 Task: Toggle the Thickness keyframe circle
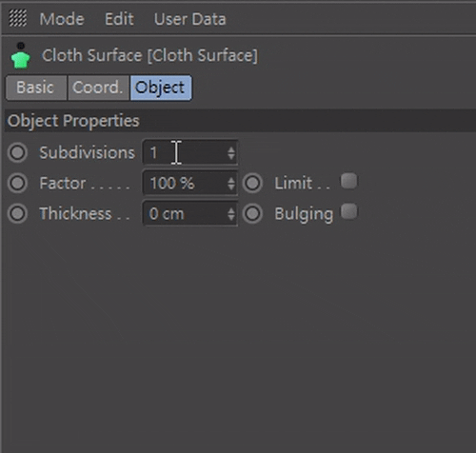17,213
